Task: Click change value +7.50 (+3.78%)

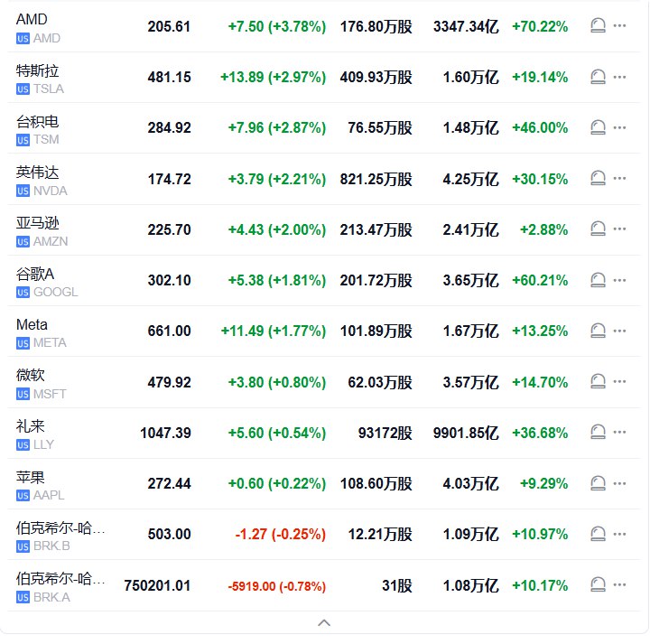Action: click(277, 26)
